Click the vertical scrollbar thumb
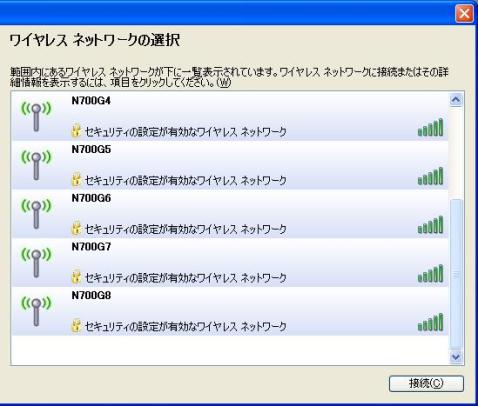Image resolution: width=478 pixels, height=406 pixels. tap(456, 274)
